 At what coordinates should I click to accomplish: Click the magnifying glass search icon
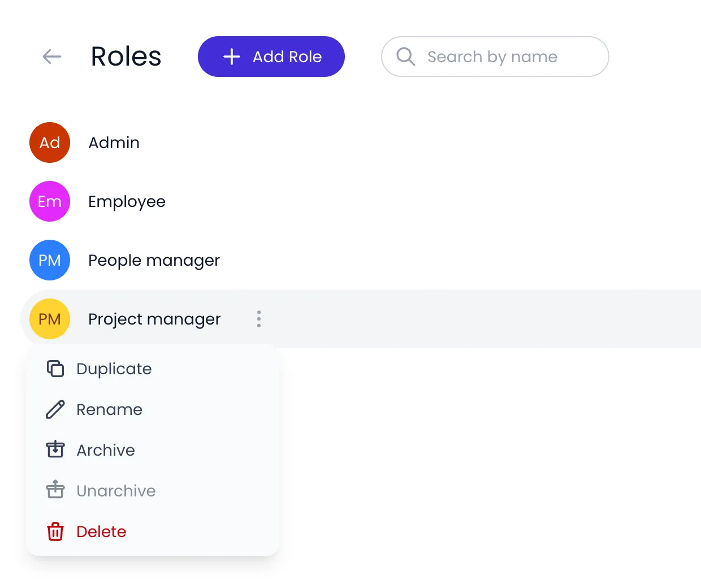coord(405,57)
